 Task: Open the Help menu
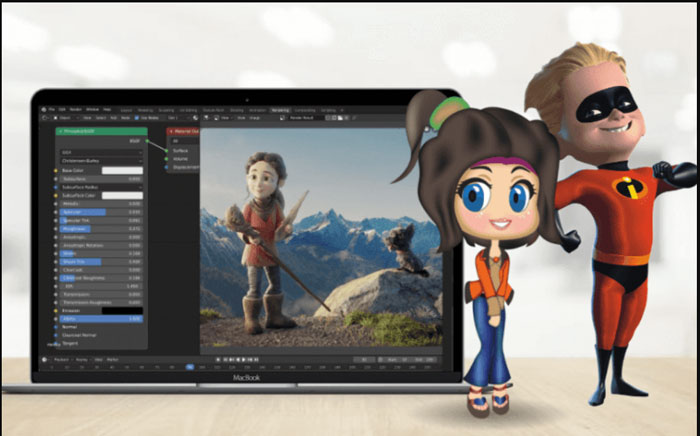pos(107,109)
